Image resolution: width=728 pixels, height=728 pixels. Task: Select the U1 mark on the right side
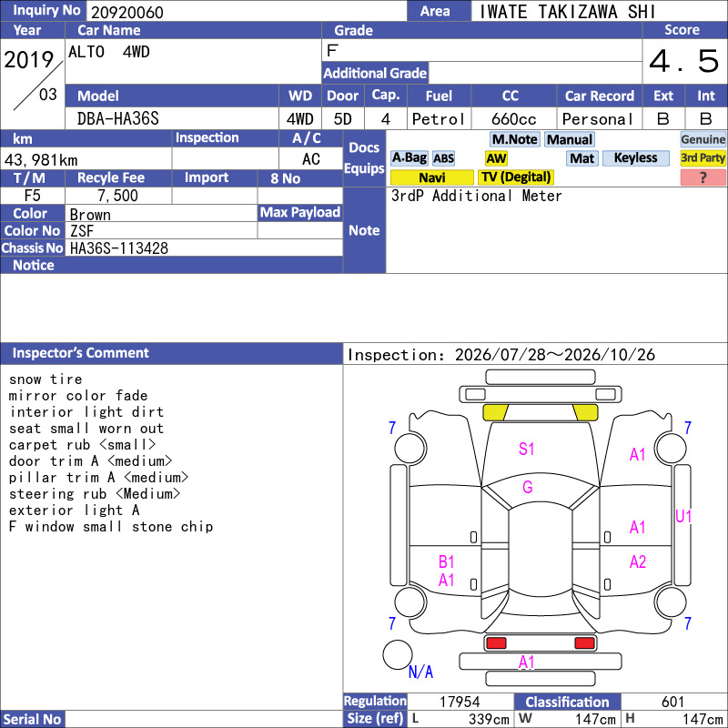coord(683,516)
